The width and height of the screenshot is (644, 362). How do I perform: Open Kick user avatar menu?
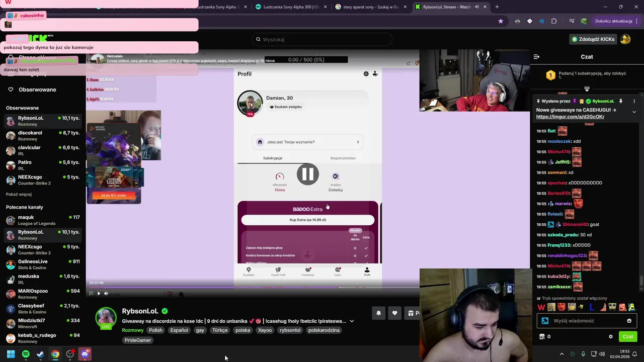click(625, 39)
